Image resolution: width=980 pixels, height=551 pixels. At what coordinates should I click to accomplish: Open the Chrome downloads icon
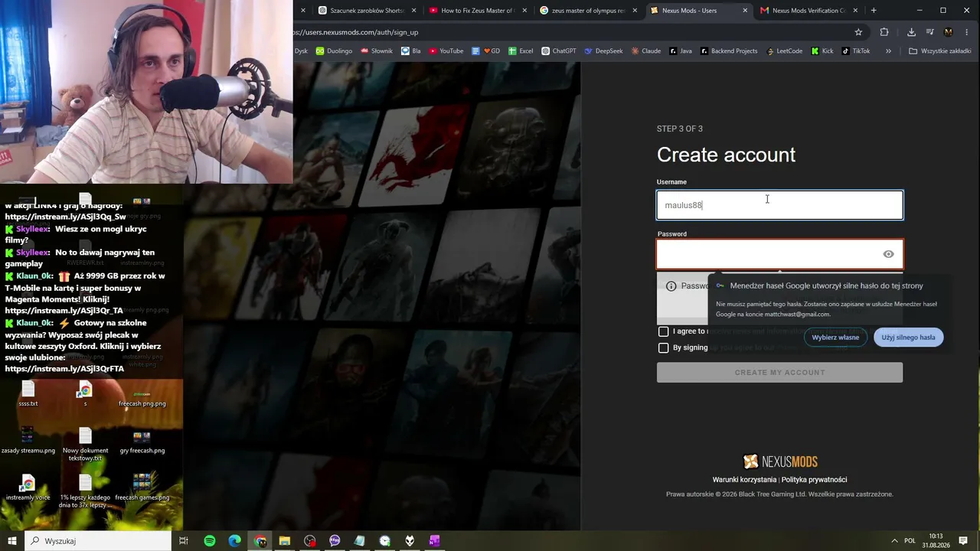click(x=911, y=32)
